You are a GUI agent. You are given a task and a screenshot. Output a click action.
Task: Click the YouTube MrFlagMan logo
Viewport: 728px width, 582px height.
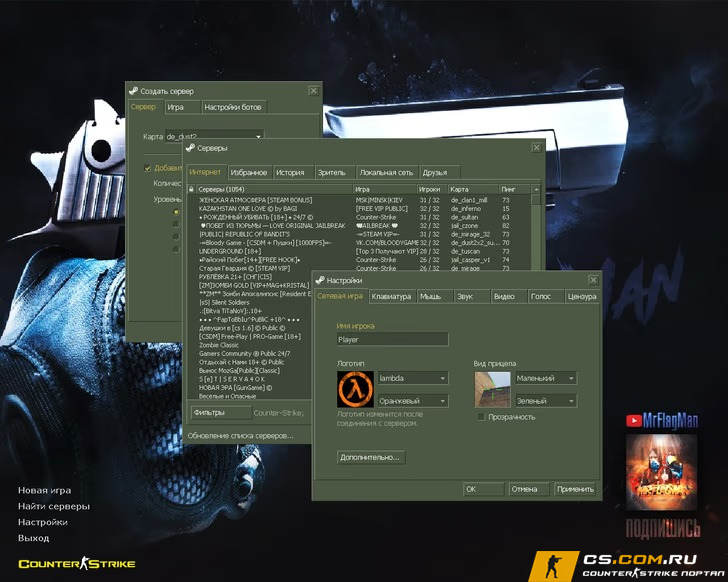[662, 420]
